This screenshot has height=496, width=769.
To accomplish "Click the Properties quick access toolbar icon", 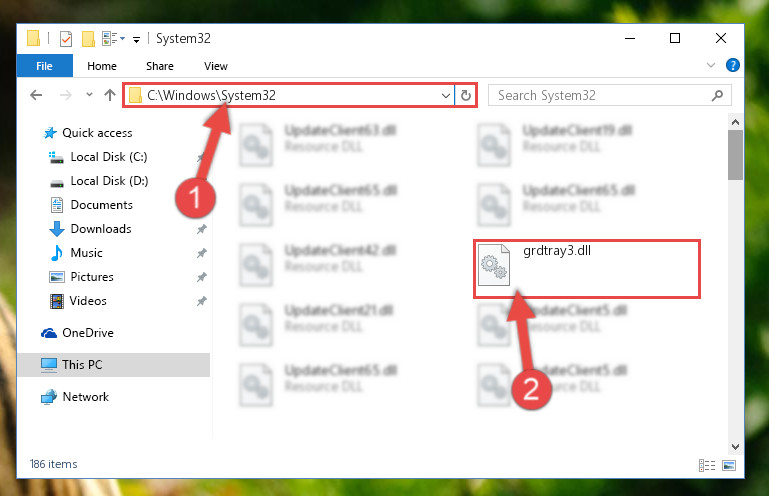I will pos(66,39).
